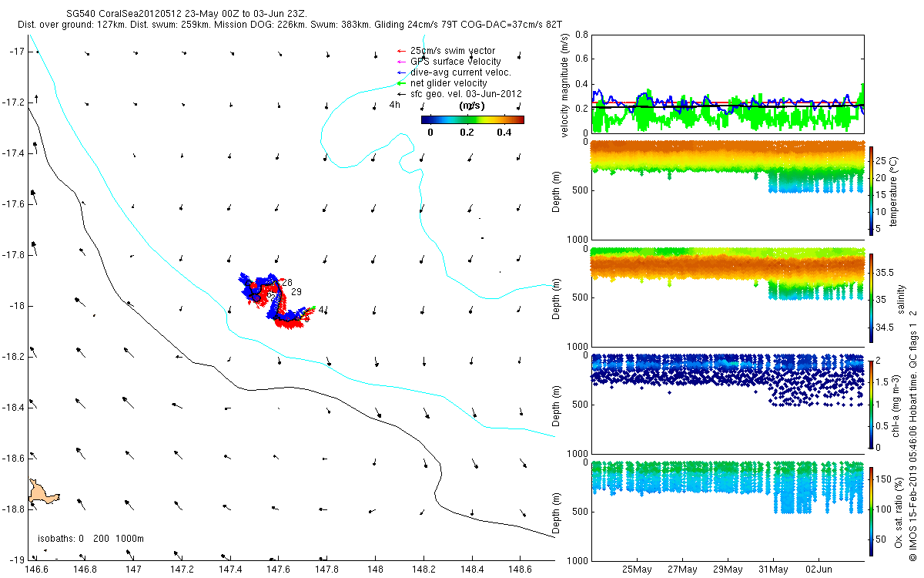Click the oxygen saturation ratio colorbar
This screenshot has width=924, height=578.
coord(872,510)
